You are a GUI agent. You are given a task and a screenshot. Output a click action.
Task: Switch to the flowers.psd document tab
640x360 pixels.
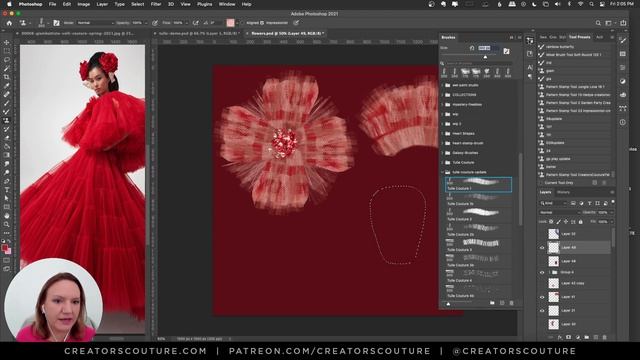coord(285,33)
